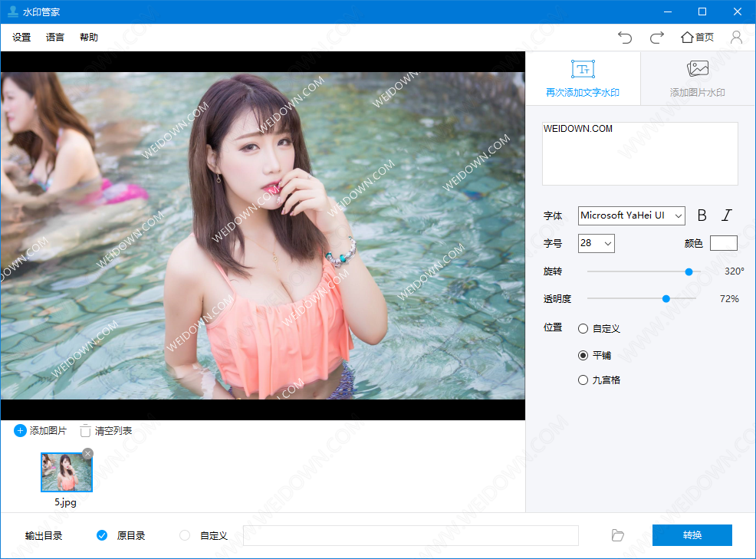The image size is (756, 559).
Task: Close the 水印管家 window
Action: coord(738,12)
